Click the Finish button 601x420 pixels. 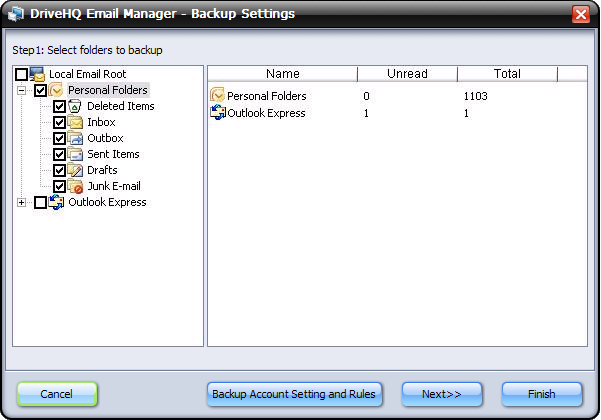coord(541,394)
